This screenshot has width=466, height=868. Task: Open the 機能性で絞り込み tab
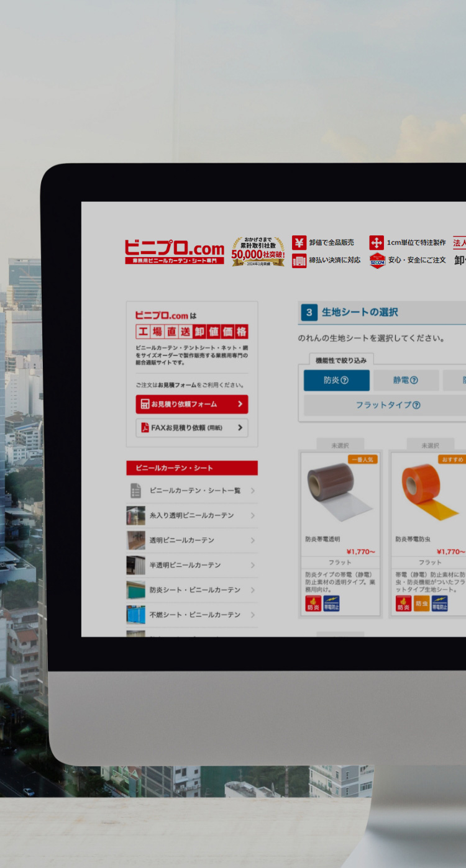click(x=341, y=360)
